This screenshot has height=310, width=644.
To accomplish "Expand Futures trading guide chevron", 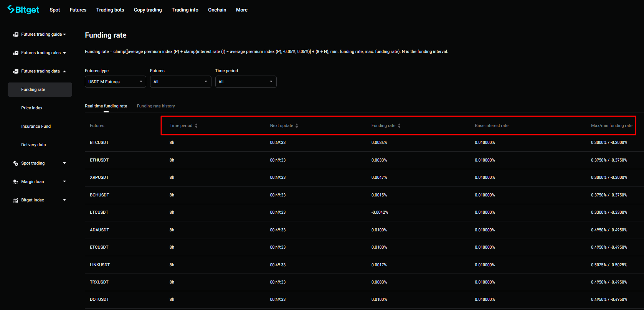I will 64,35.
